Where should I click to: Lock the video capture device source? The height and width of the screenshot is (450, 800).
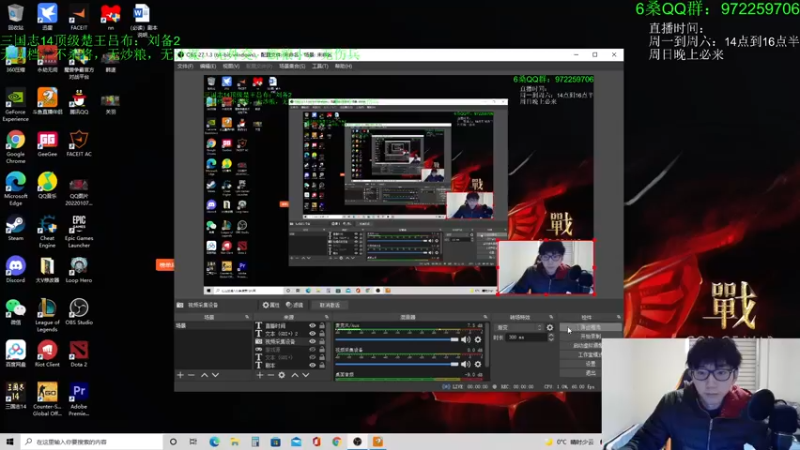coord(322,341)
